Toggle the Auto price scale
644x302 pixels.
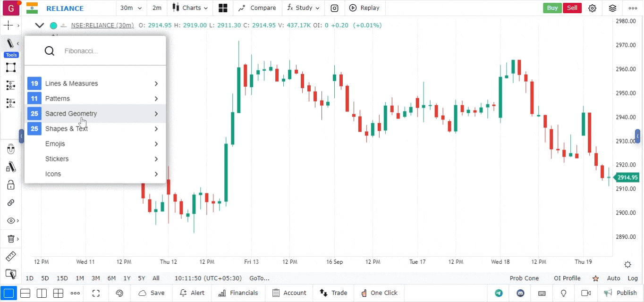pyautogui.click(x=614, y=278)
